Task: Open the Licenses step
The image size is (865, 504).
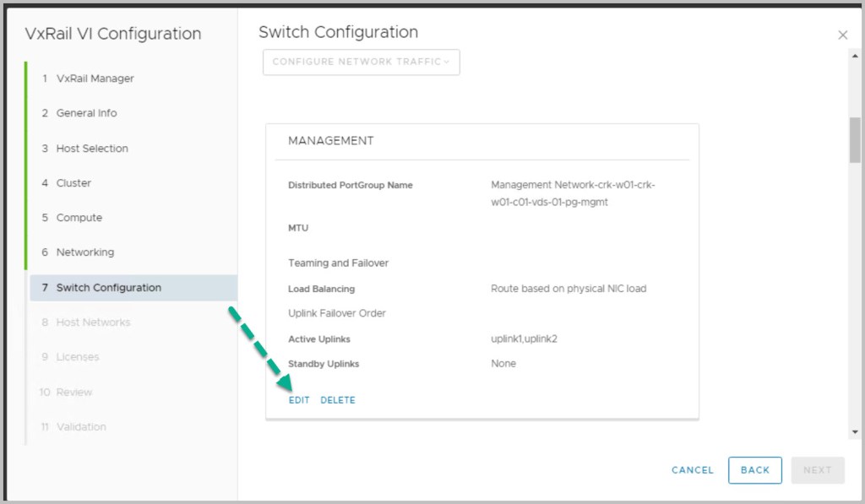Action: [78, 357]
